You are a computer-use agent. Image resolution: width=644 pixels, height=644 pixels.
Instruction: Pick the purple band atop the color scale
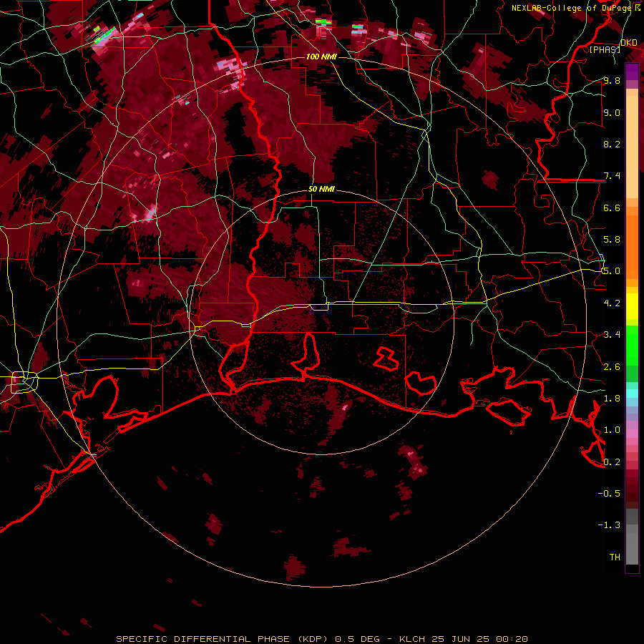[x=632, y=72]
